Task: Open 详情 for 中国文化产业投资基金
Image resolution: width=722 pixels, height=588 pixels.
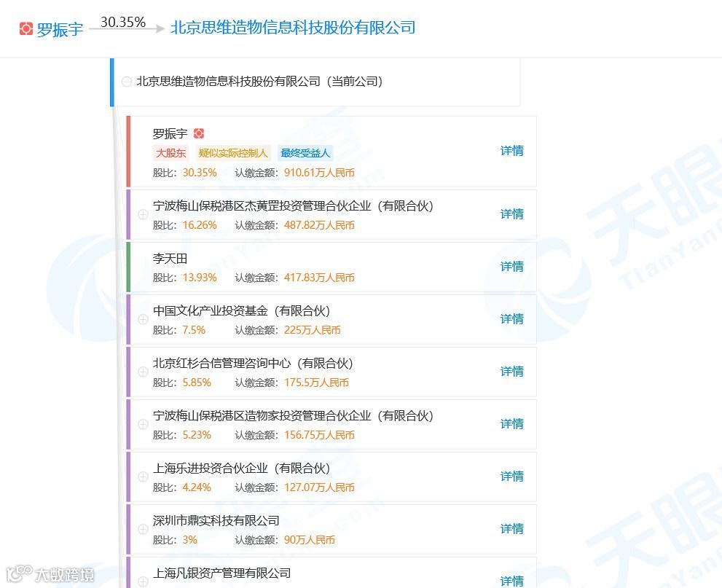Action: point(512,319)
